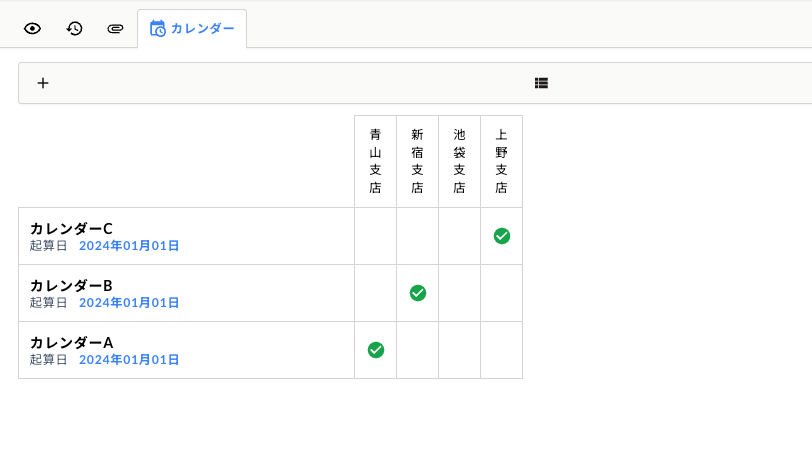Screen dimensions: 812x451
Task: Toggle カレンダーB check for 新宿支店
Action: pos(417,293)
